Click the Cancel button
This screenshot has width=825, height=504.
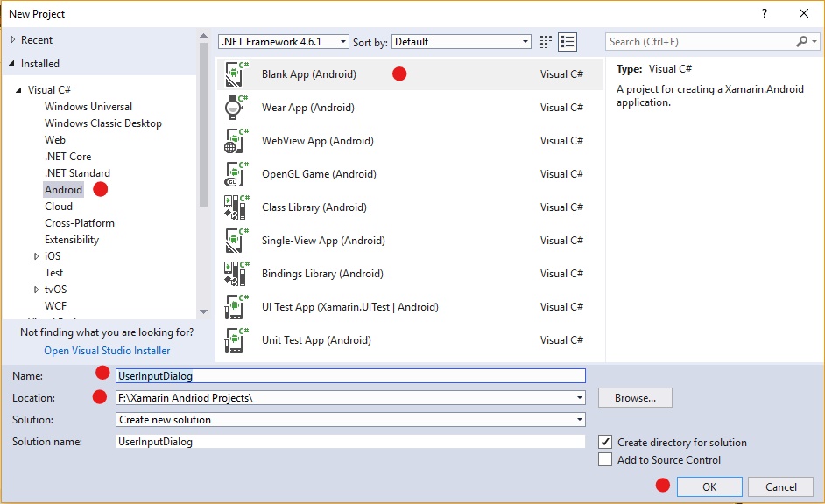(x=781, y=486)
